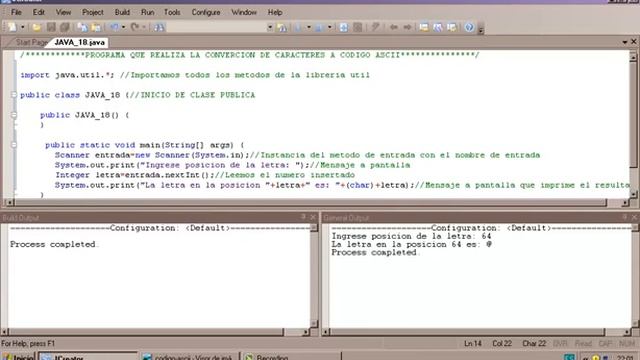The image size is (640, 360).
Task: Open the File menu
Action: (16, 12)
